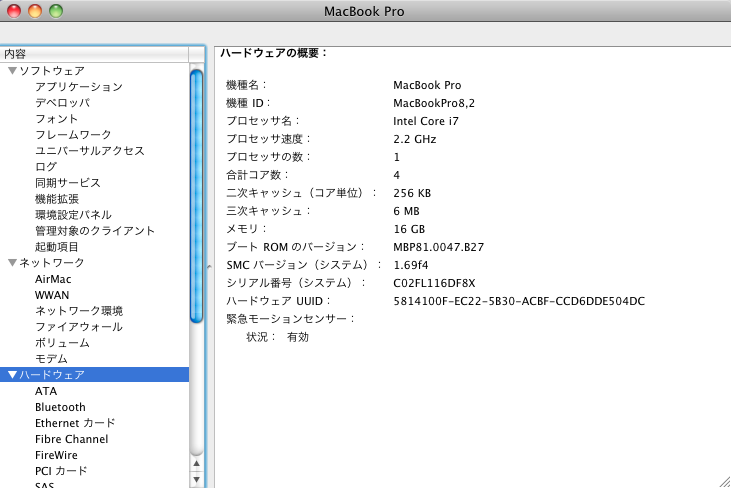Select ログ in the sidebar

(46, 167)
